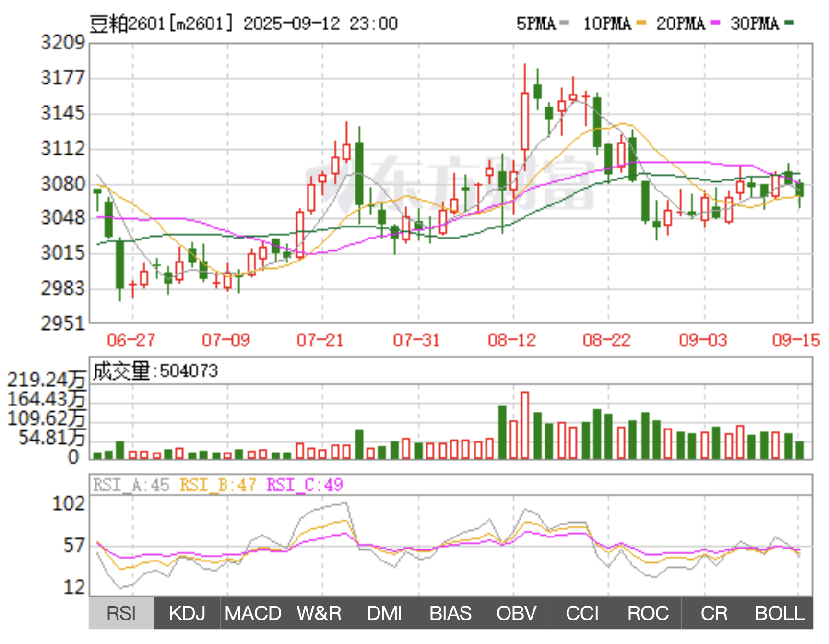The width and height of the screenshot is (829, 644).
Task: Click the RSI_B:47 legend label
Action: (x=218, y=485)
